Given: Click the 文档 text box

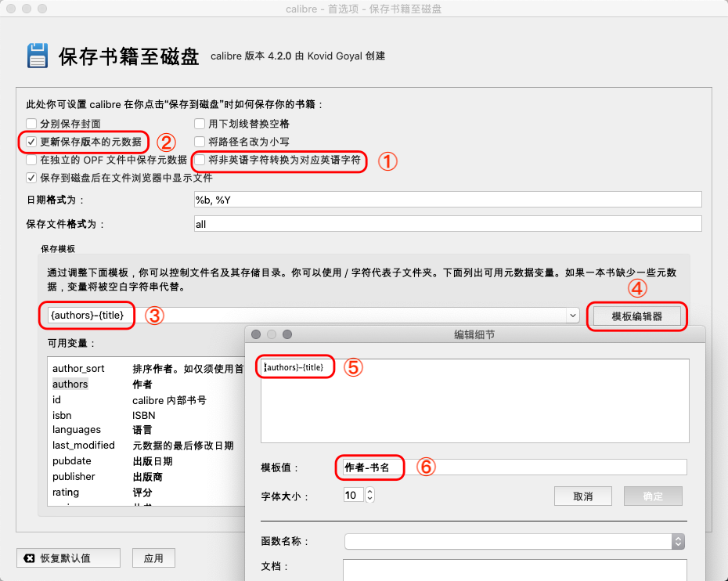Looking at the screenshot, I should pos(514,570).
